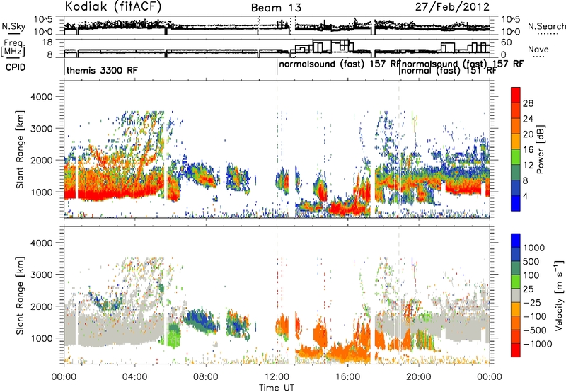
Task: Click the 'Kodiak (fitACF)' plot title
Action: pyautogui.click(x=113, y=6)
